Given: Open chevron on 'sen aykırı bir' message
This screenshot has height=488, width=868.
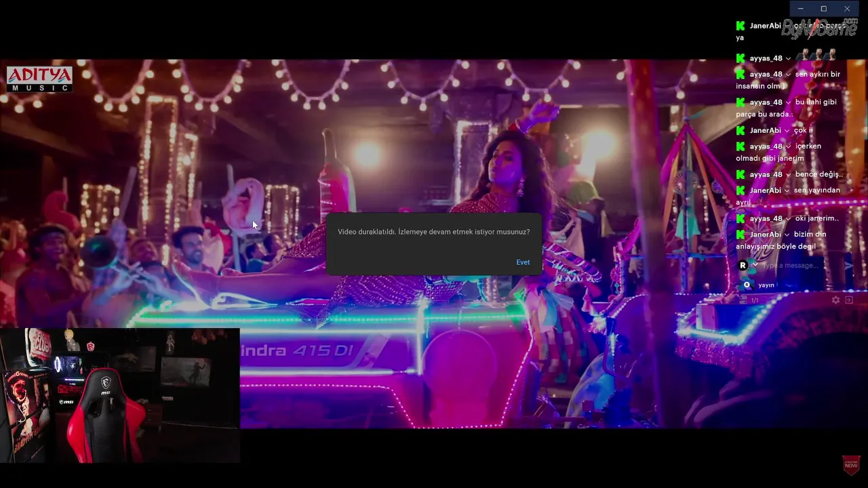Looking at the screenshot, I should click(788, 75).
